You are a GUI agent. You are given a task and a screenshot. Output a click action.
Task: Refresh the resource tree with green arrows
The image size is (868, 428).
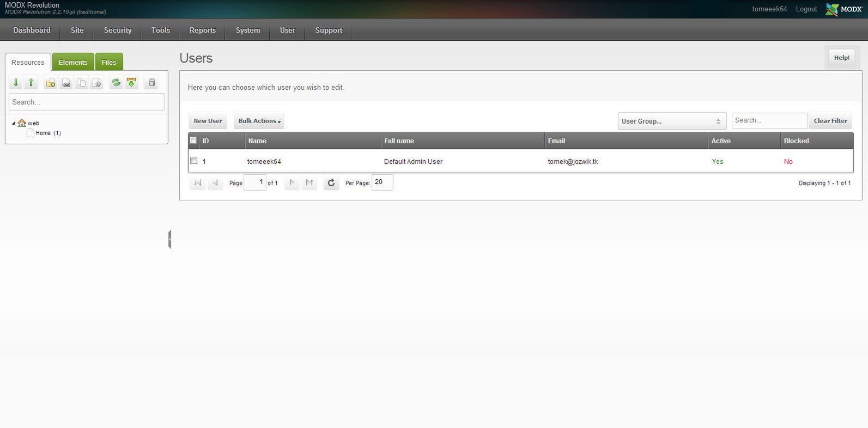click(116, 83)
